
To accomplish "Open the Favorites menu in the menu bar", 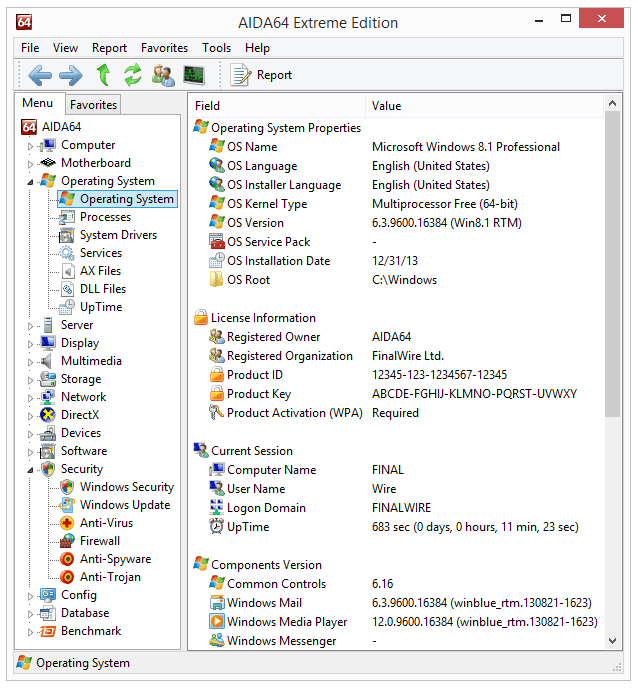I will click(x=164, y=48).
